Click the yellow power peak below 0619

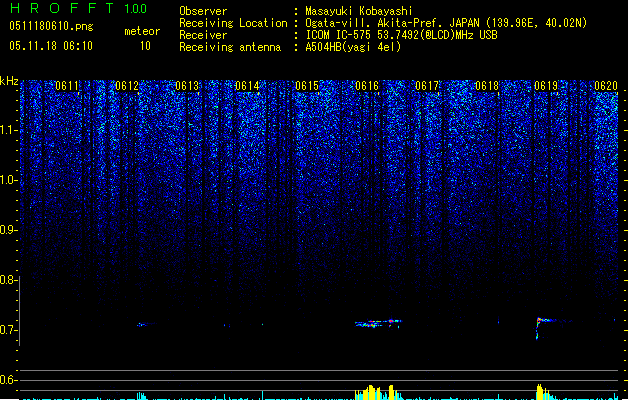(542, 392)
